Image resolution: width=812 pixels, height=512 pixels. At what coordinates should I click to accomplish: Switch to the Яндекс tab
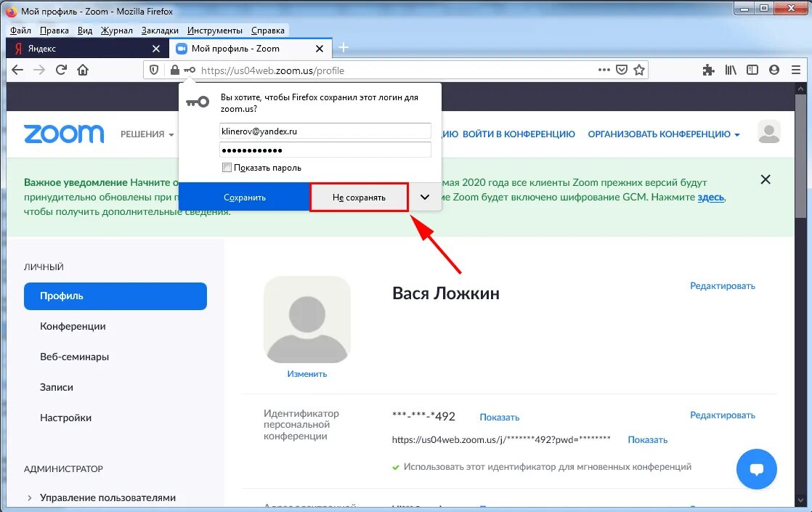[x=86, y=48]
